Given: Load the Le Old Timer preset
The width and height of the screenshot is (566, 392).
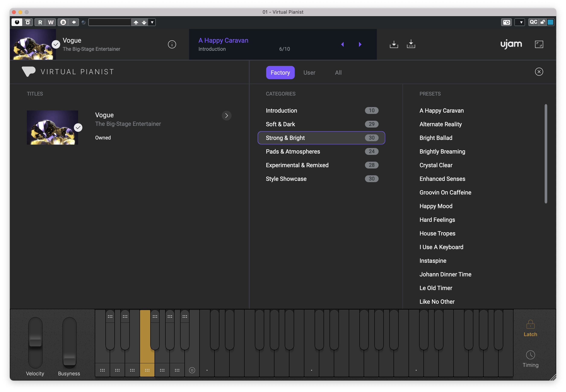Looking at the screenshot, I should click(436, 288).
